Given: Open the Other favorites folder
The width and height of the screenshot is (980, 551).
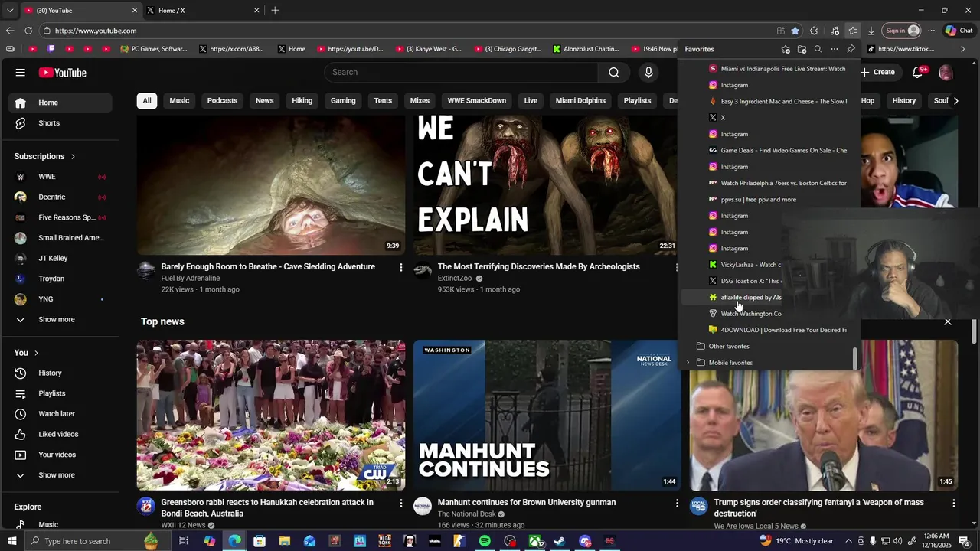Looking at the screenshot, I should [x=728, y=347].
